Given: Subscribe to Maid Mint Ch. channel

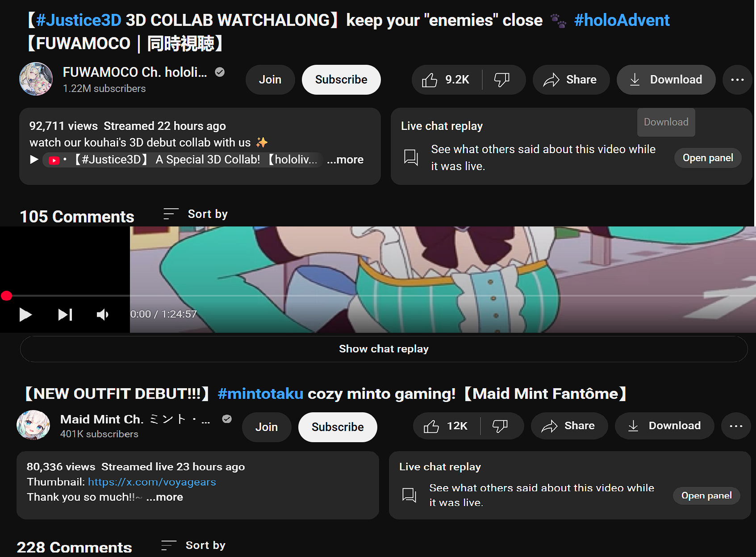Looking at the screenshot, I should [x=338, y=427].
